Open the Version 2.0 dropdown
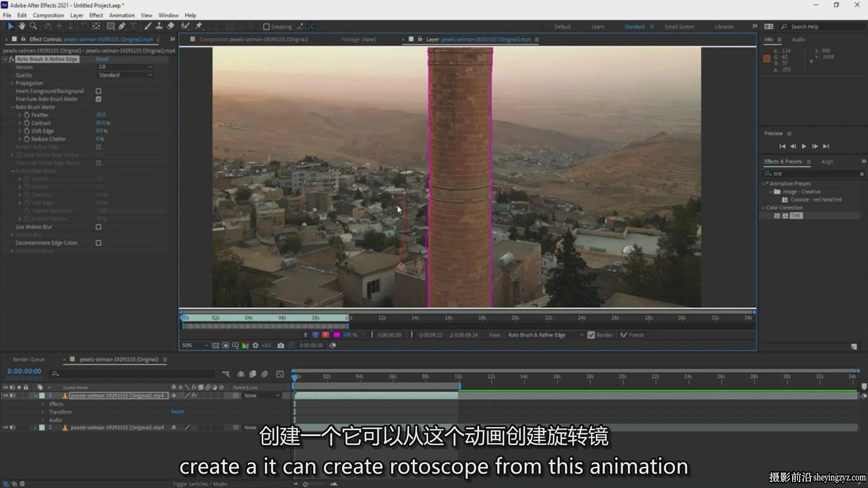The height and width of the screenshot is (488, 868). coord(125,67)
